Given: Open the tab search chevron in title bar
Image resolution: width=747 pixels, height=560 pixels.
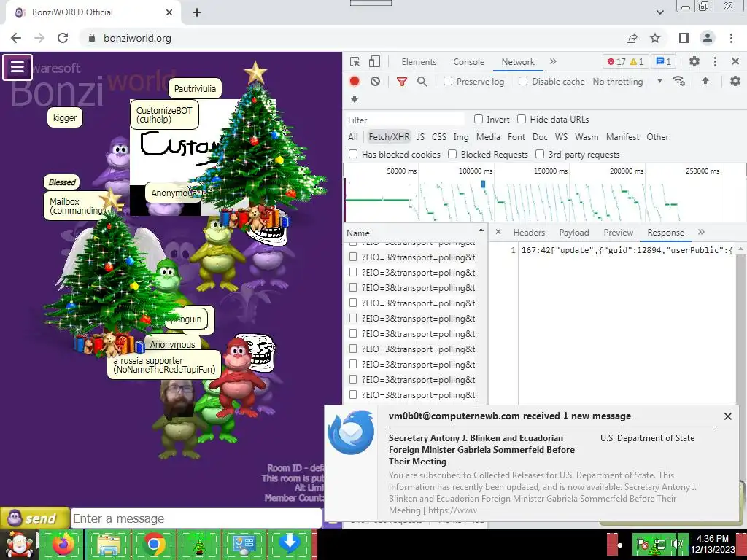Looking at the screenshot, I should pyautogui.click(x=659, y=12).
